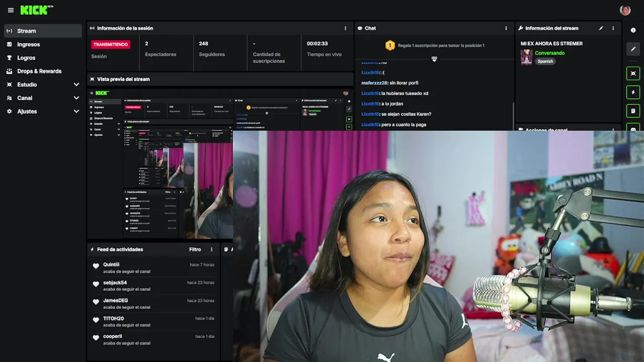The width and height of the screenshot is (644, 362).
Task: Click the Ingresos sidebar icon
Action: [x=9, y=44]
